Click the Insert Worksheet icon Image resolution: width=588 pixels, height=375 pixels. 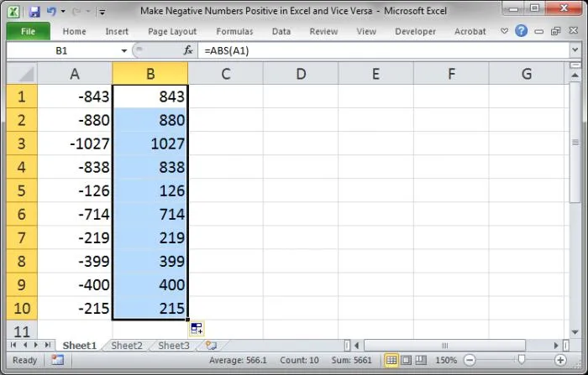click(x=211, y=345)
